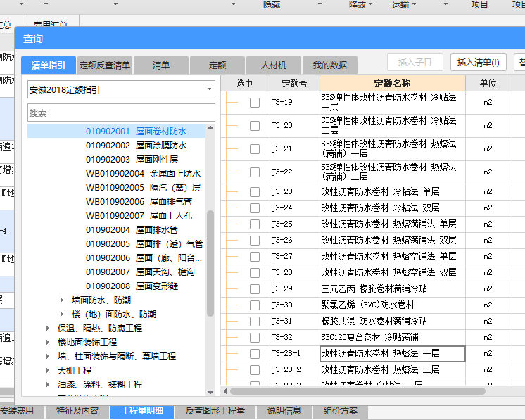Switch to the 定额反查清单 tab
Screen dimensions: 525x420
pos(105,65)
